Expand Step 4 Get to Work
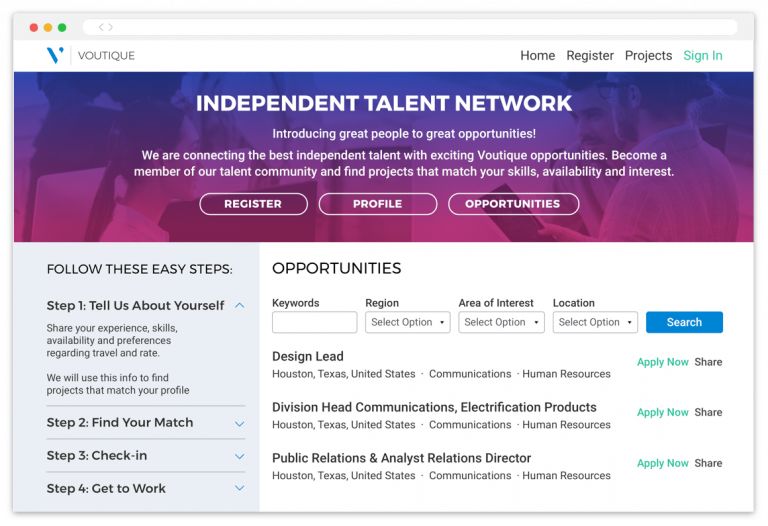The image size is (768, 526). pyautogui.click(x=239, y=489)
